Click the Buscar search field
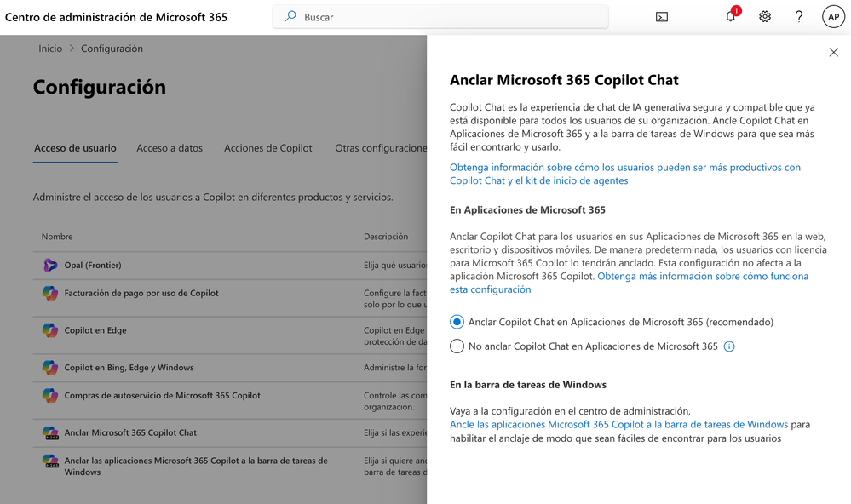This screenshot has height=504, width=851. point(440,17)
